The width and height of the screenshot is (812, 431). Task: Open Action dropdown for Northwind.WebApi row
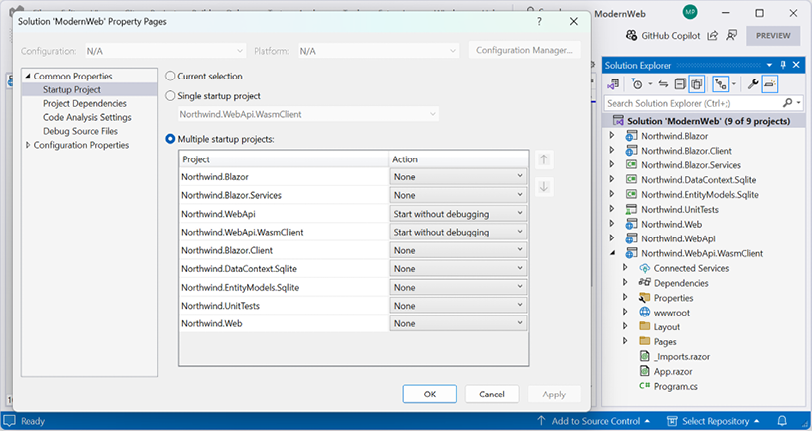click(x=458, y=214)
